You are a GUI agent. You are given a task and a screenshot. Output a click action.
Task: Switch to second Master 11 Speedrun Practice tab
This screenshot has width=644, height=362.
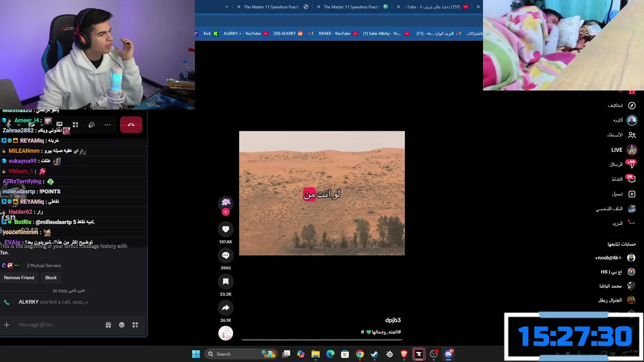point(351,7)
